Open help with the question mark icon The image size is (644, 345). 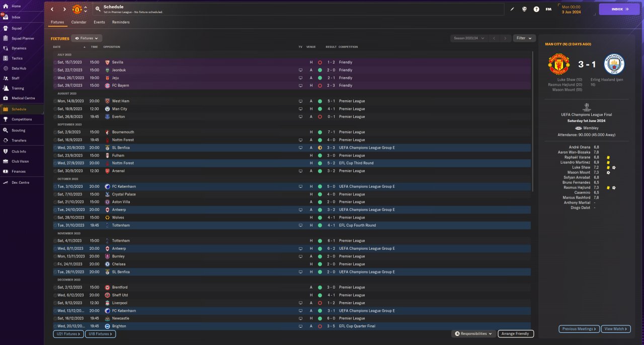[x=536, y=9]
